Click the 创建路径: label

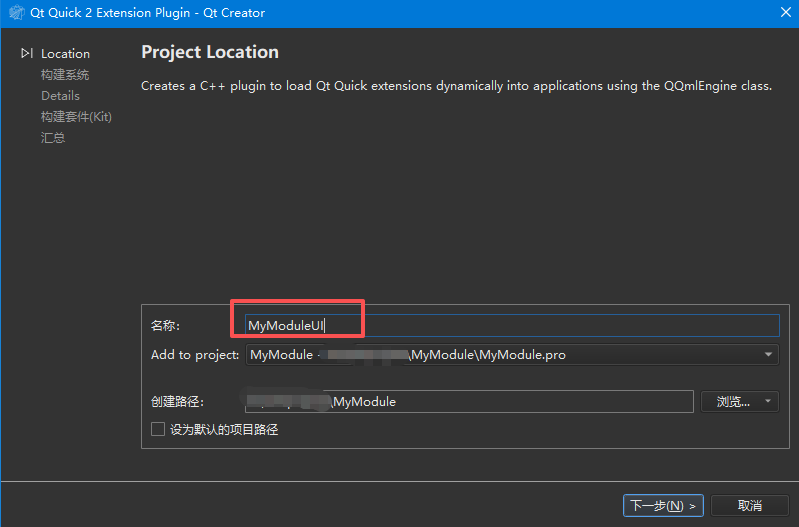(177, 402)
